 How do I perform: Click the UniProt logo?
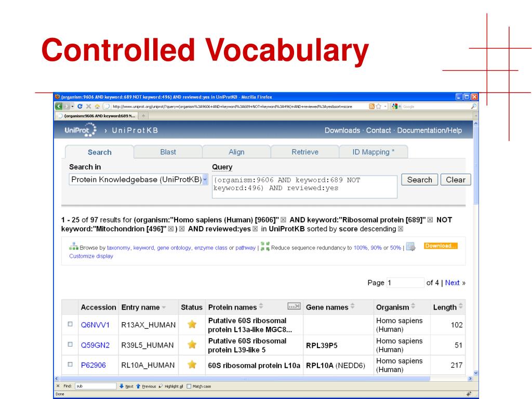pos(81,130)
